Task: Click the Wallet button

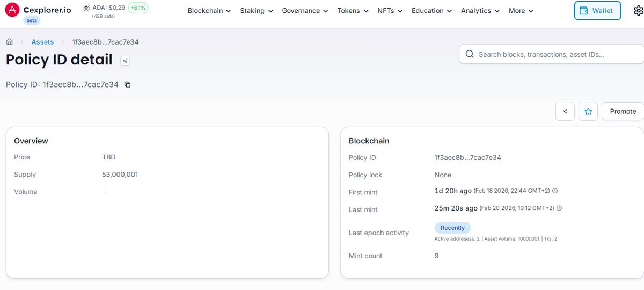Action: pyautogui.click(x=597, y=11)
